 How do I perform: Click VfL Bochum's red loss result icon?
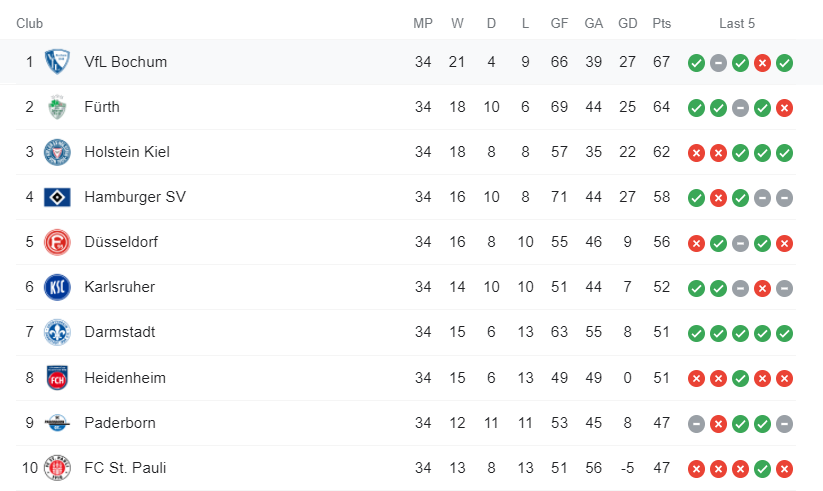[x=762, y=63]
